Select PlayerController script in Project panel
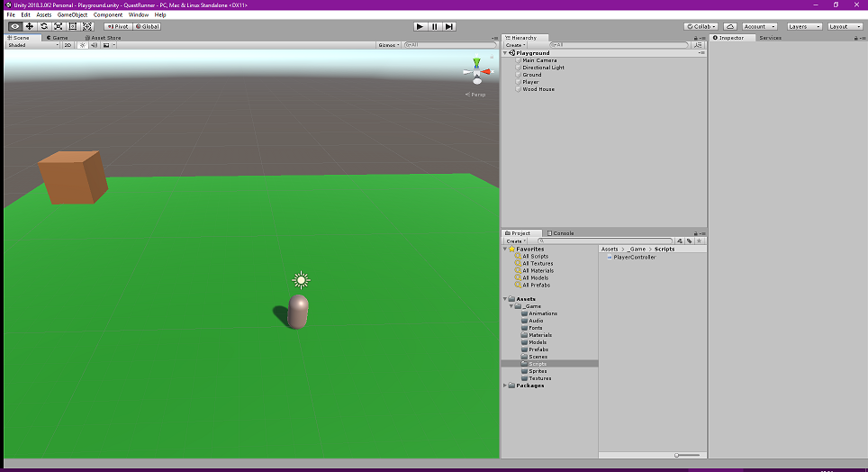Image resolution: width=868 pixels, height=472 pixels. click(x=634, y=258)
